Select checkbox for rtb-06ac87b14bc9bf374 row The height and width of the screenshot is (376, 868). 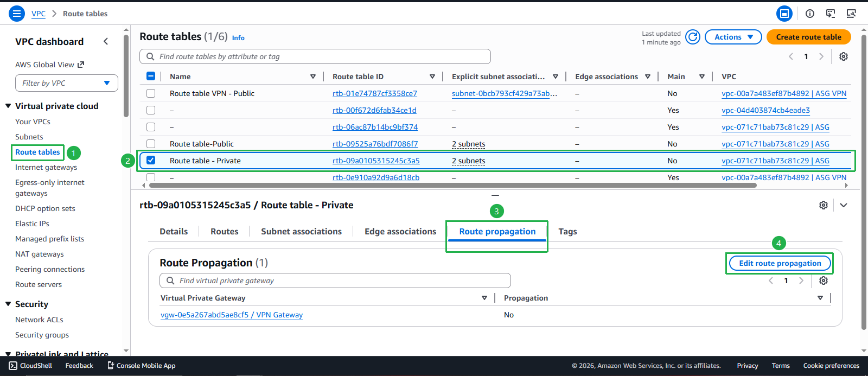tap(151, 127)
